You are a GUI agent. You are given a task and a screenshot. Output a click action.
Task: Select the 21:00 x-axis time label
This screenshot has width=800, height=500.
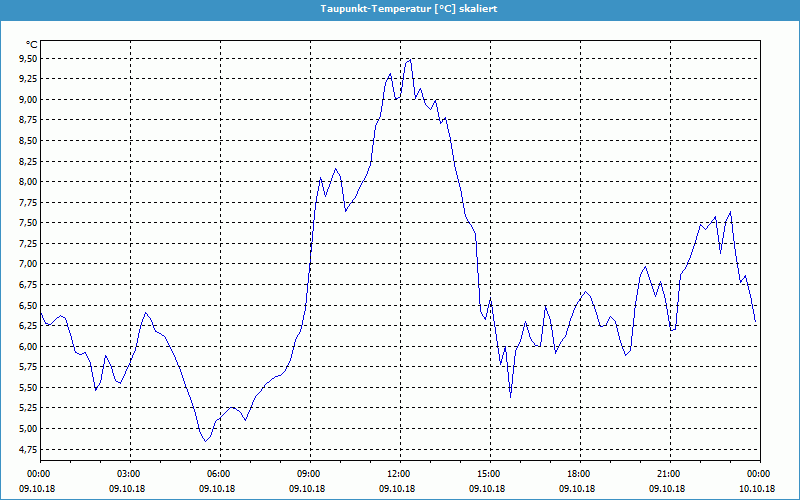click(668, 474)
